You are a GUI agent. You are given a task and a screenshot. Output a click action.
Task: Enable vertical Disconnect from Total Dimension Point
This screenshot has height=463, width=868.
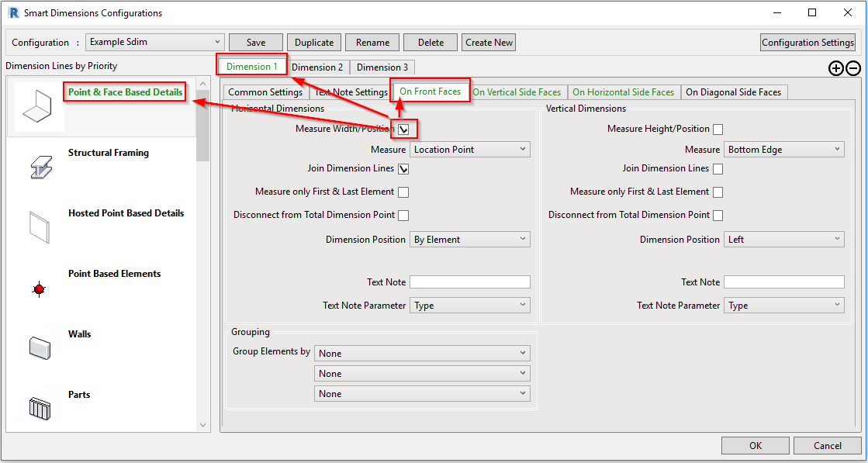pyautogui.click(x=718, y=215)
